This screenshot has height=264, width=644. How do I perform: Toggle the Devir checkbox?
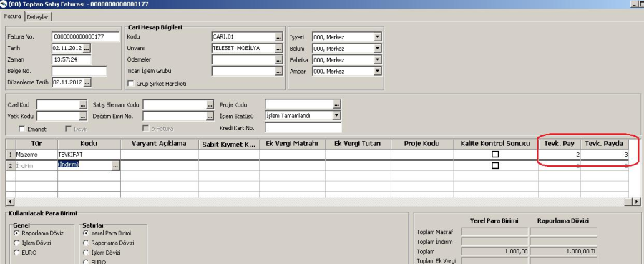click(x=69, y=129)
